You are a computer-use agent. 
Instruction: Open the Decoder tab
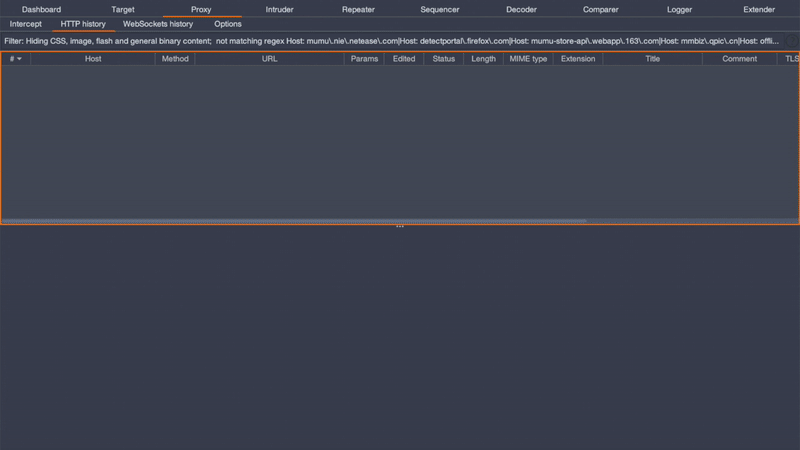[x=521, y=9]
